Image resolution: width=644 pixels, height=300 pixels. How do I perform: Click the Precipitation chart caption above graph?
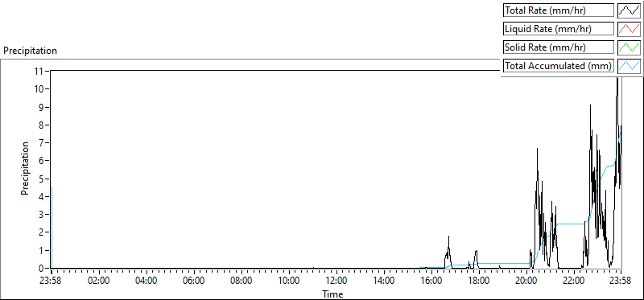[x=30, y=51]
